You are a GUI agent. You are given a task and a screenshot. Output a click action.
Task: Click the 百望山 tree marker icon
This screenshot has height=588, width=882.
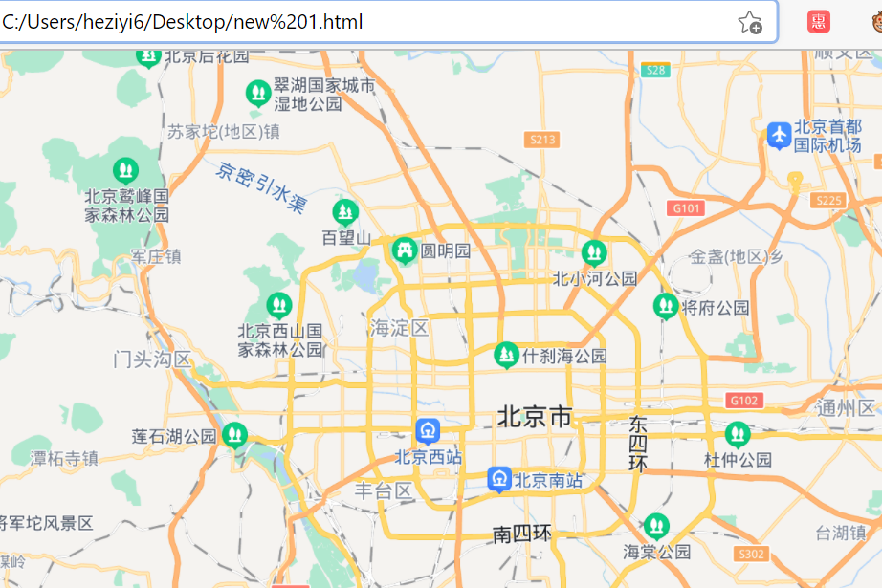(343, 210)
